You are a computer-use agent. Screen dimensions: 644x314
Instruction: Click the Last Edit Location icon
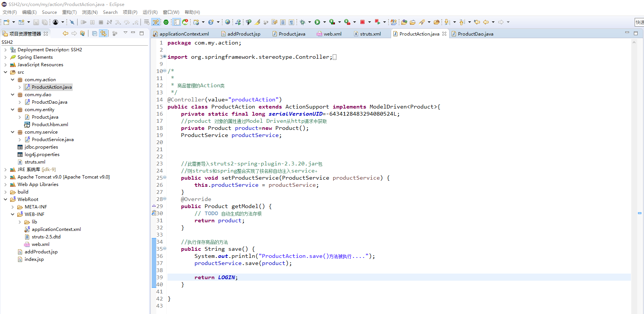coord(477,22)
